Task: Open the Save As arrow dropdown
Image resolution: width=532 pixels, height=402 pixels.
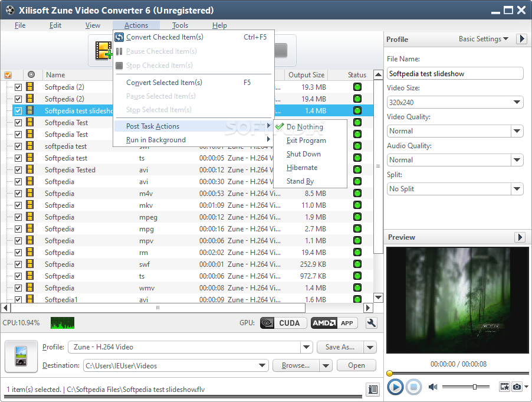Action: pyautogui.click(x=370, y=347)
